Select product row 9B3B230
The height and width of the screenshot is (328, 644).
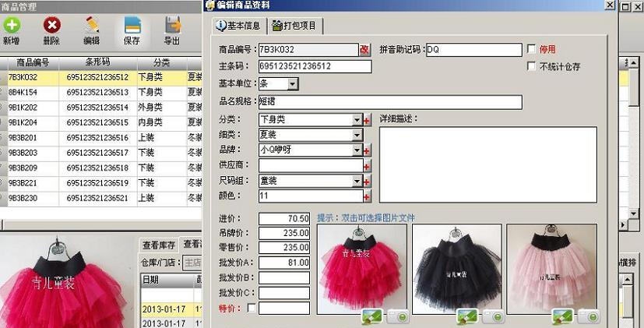click(100, 198)
